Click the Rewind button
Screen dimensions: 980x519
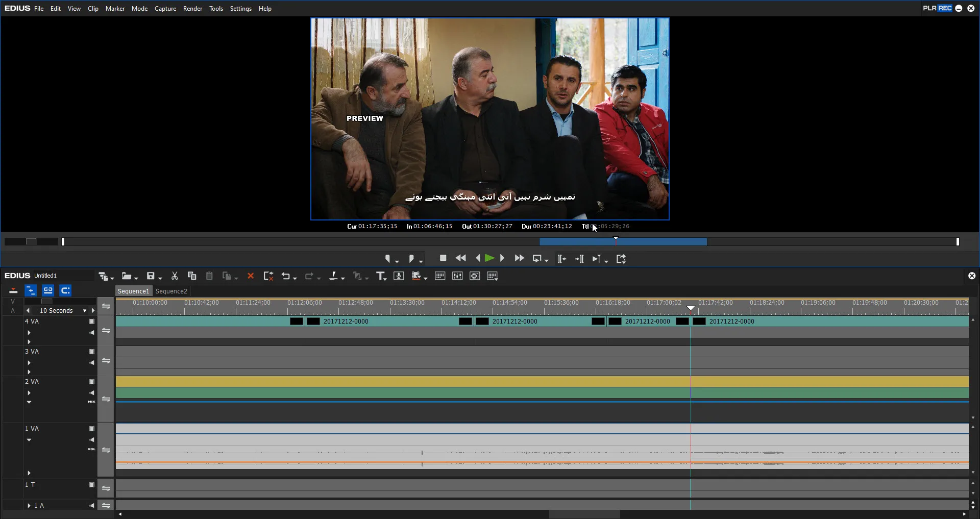coord(460,258)
